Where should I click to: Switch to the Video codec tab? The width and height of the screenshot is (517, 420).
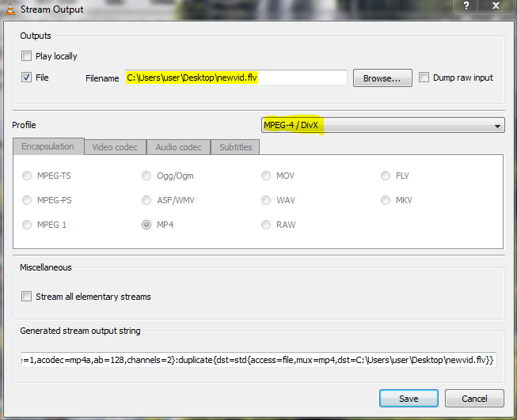(115, 147)
